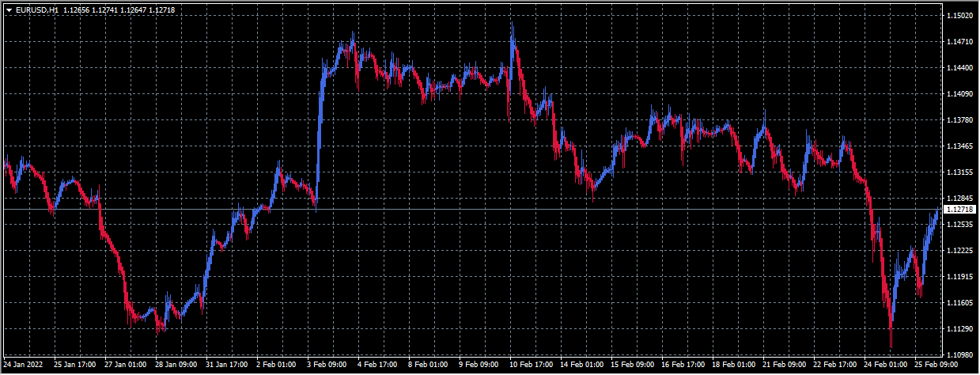Click the lowest candle wick on 24 Feb
Viewport: 980px width, 375px height.
click(891, 341)
